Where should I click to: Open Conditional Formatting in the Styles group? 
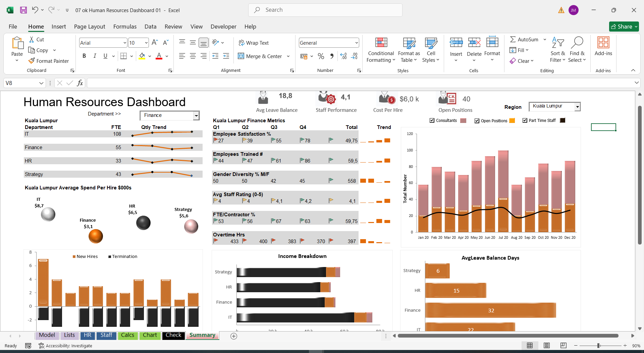click(381, 50)
